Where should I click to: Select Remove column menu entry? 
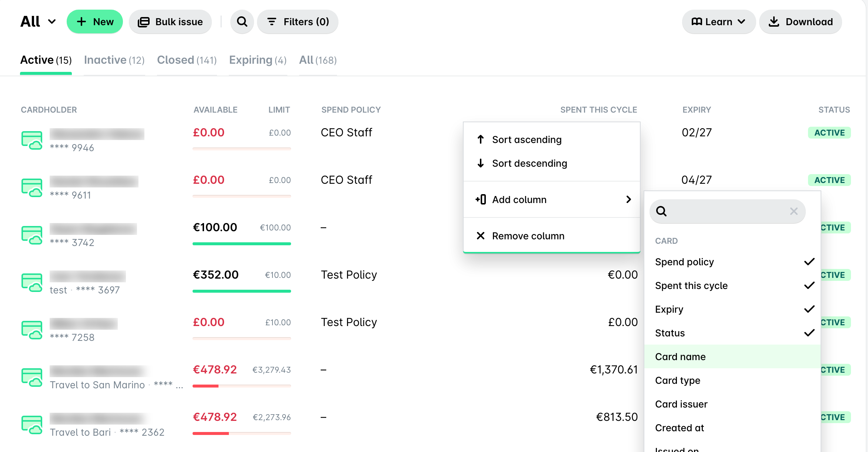[x=552, y=236]
